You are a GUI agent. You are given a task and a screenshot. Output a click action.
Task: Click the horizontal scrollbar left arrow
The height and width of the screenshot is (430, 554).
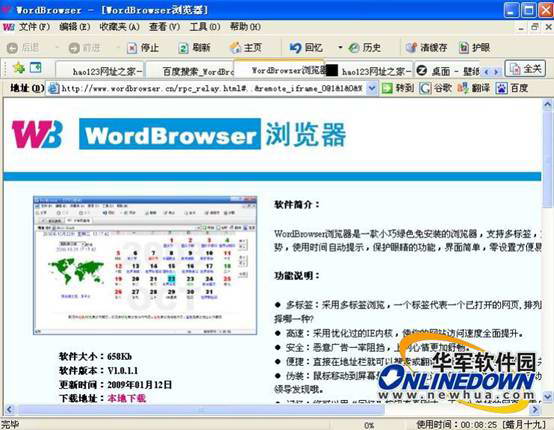[9, 410]
